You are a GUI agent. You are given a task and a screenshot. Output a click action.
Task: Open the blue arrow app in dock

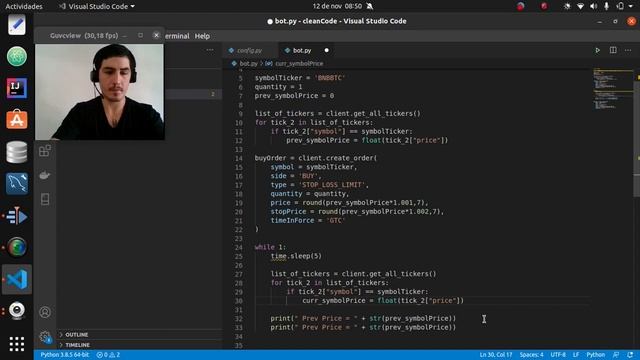17,216
